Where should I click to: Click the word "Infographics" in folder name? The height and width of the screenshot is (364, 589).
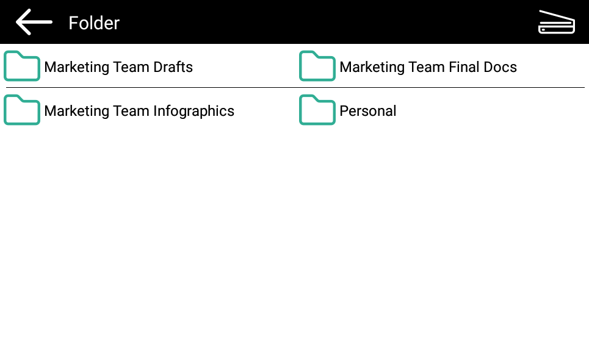[193, 111]
